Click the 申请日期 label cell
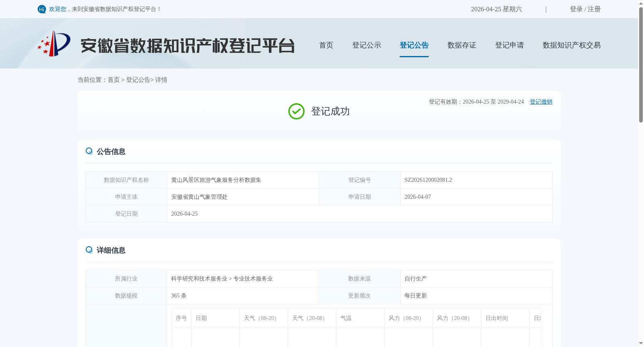The image size is (644, 347). click(x=359, y=197)
